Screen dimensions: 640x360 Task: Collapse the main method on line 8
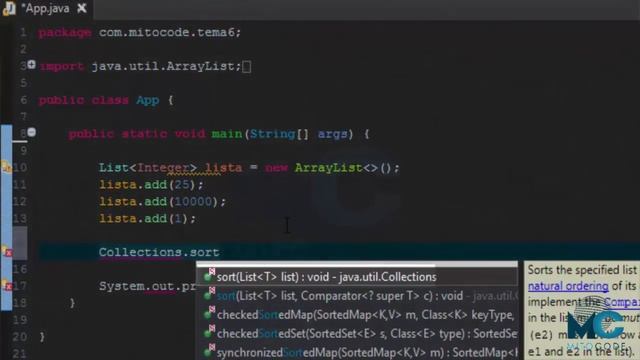(x=31, y=132)
